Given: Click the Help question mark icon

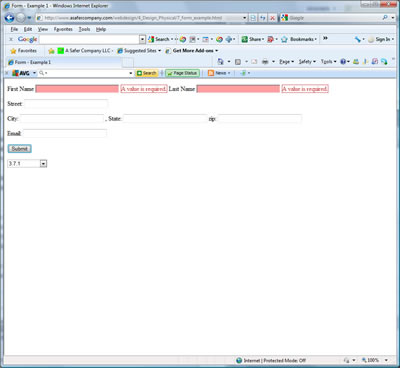Looking at the screenshot, I should 343,62.
